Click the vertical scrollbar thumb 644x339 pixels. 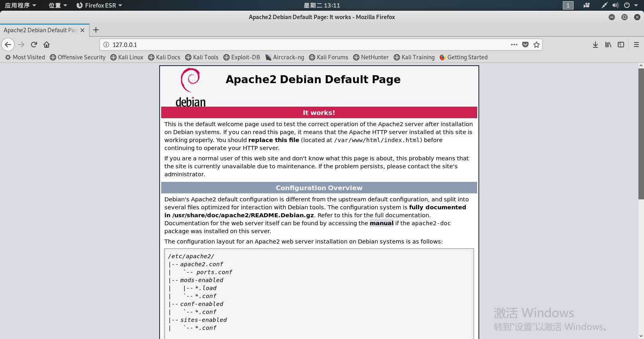coord(641,134)
